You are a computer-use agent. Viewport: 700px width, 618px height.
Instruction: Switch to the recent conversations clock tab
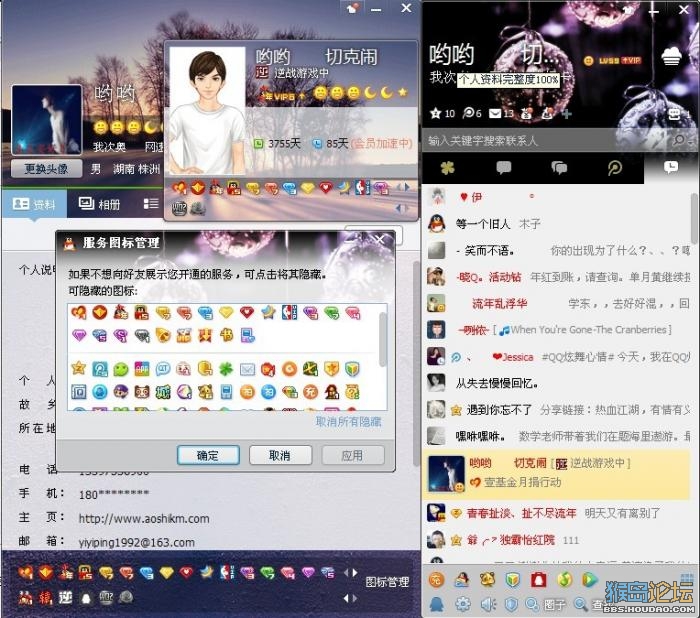point(671,167)
